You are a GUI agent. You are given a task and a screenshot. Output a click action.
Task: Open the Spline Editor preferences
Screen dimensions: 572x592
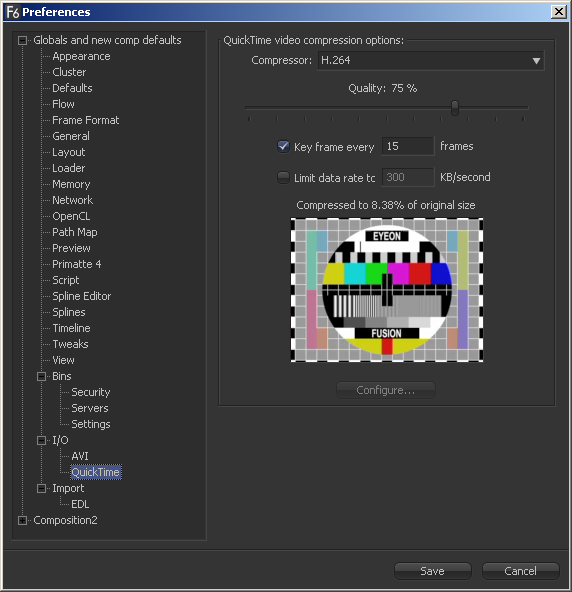(82, 296)
